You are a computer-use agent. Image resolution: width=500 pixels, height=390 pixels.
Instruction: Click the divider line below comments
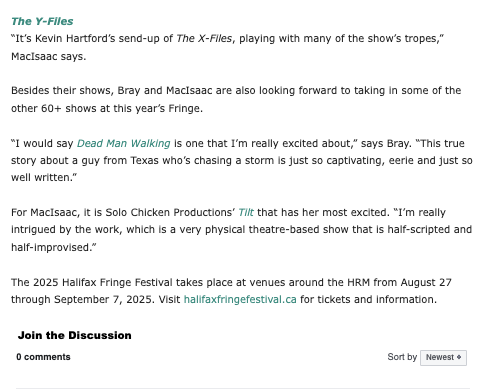tap(243, 388)
